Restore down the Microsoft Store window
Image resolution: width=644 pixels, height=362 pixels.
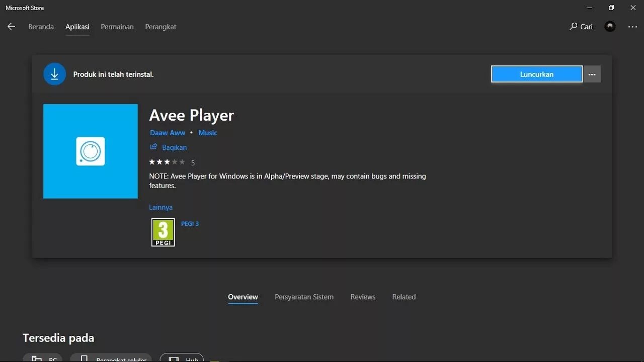click(611, 8)
